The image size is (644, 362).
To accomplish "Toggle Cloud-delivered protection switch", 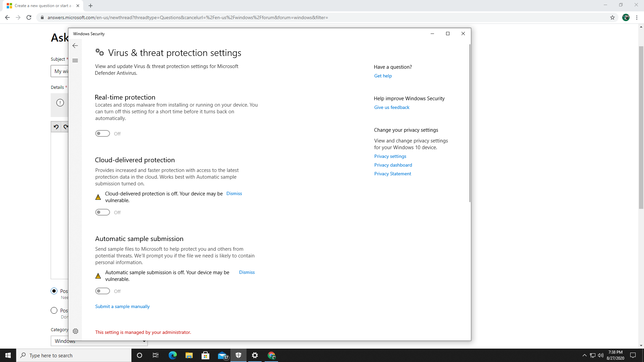I will 103,212.
